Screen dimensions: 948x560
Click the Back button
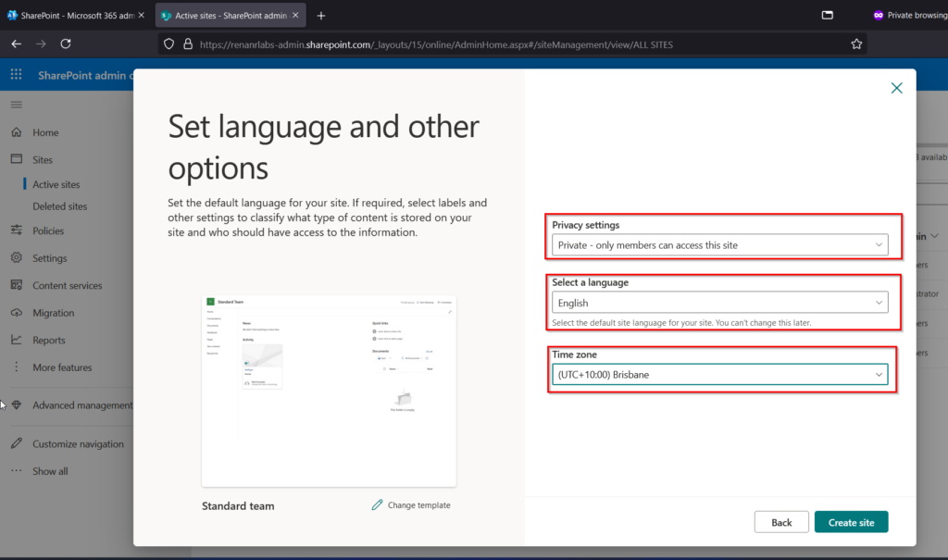pyautogui.click(x=781, y=522)
